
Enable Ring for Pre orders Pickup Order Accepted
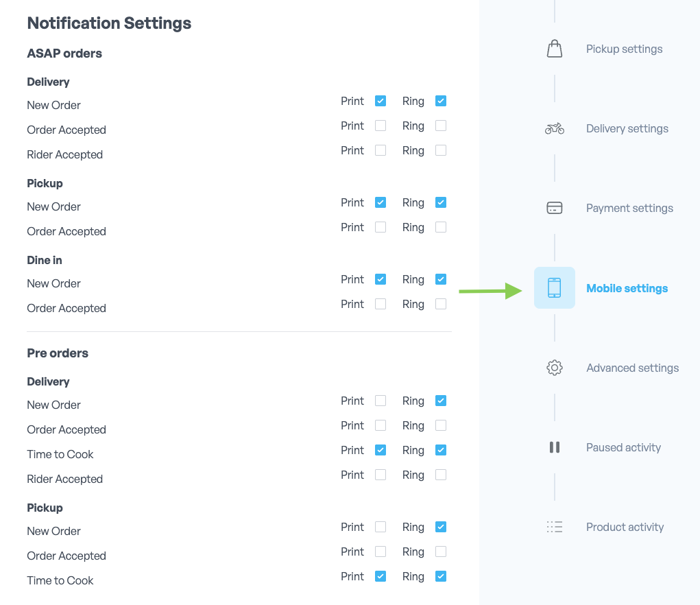pyautogui.click(x=441, y=551)
